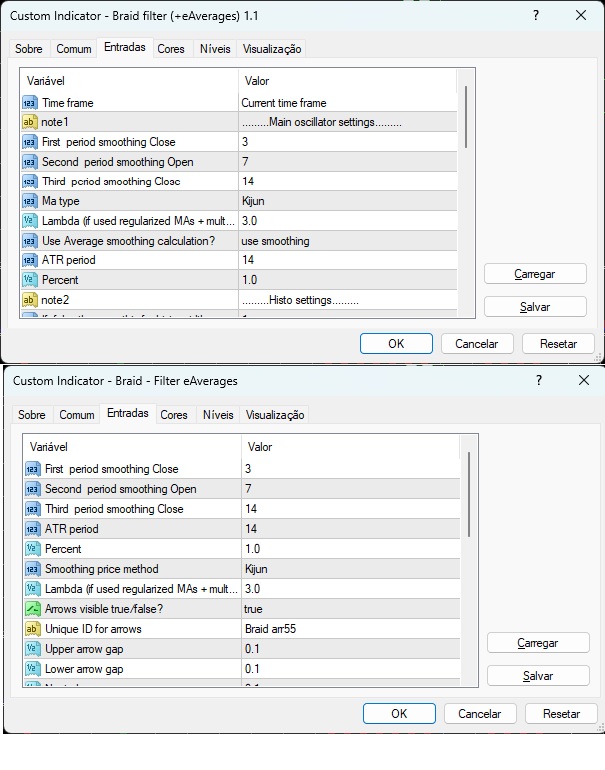Viewport: 605px width, 770px height.
Task: Open the Smoothing price method value dropdown
Action: [350, 569]
